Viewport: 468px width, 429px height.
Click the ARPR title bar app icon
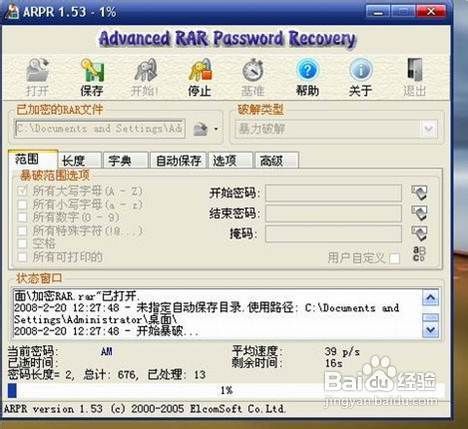click(x=12, y=11)
